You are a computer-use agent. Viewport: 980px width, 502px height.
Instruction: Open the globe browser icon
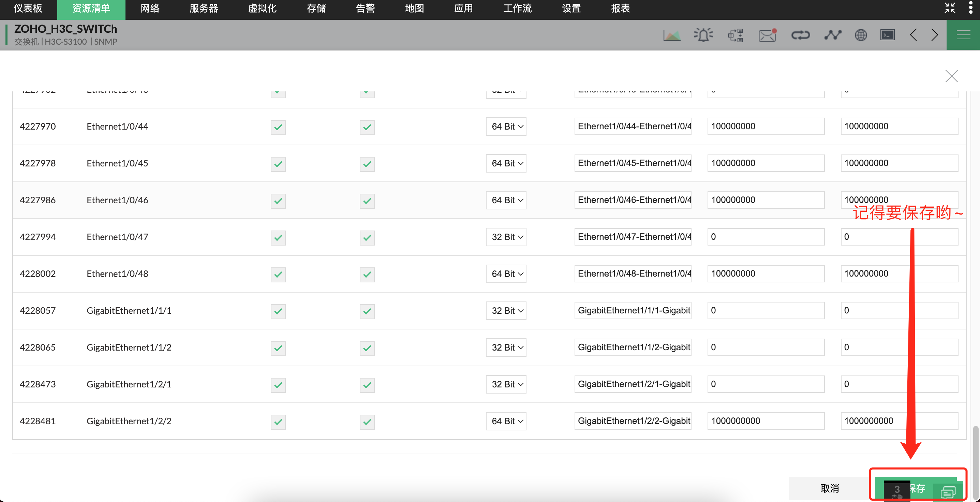pos(861,35)
